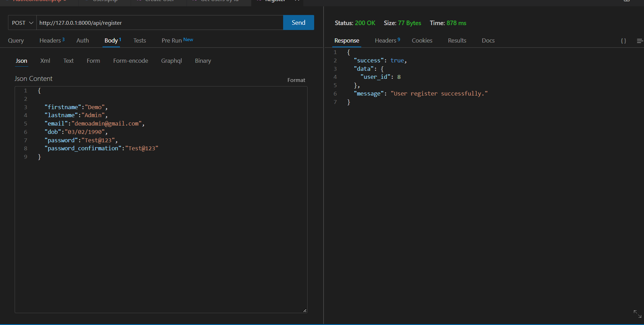Open the Auth tab of the request
Image resolution: width=644 pixels, height=325 pixels.
click(x=82, y=40)
